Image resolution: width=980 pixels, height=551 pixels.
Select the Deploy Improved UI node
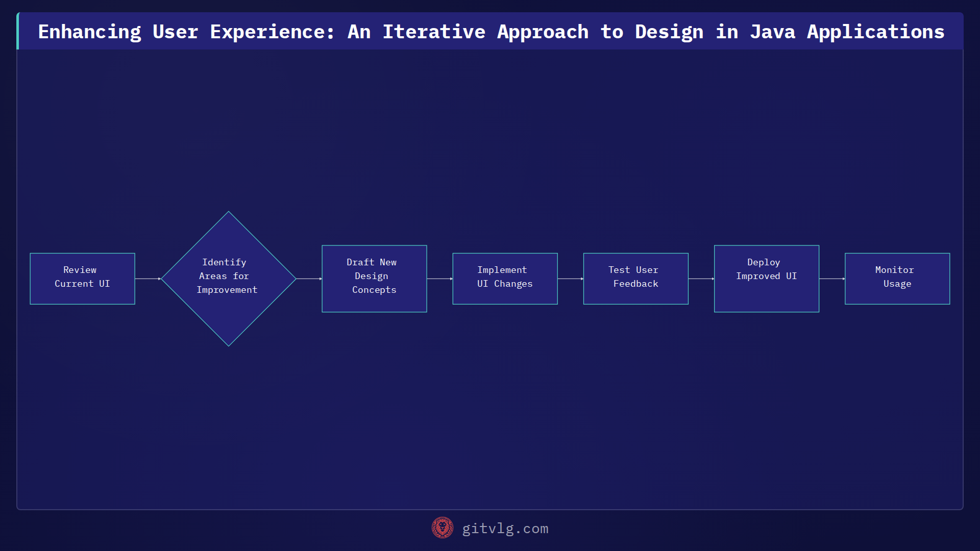pyautogui.click(x=767, y=279)
